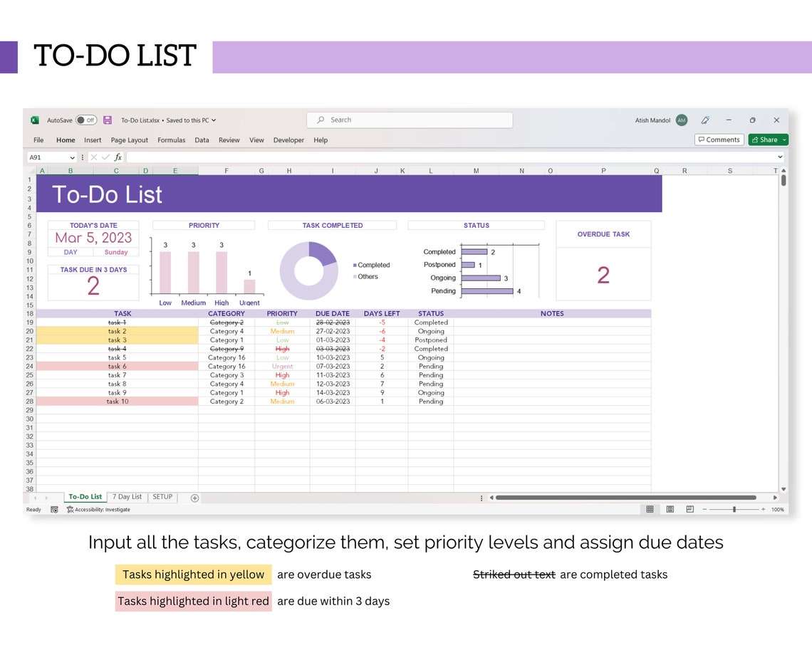Open the Insert Function (fx) icon
Viewport: 812px width, 645px height.
(118, 157)
